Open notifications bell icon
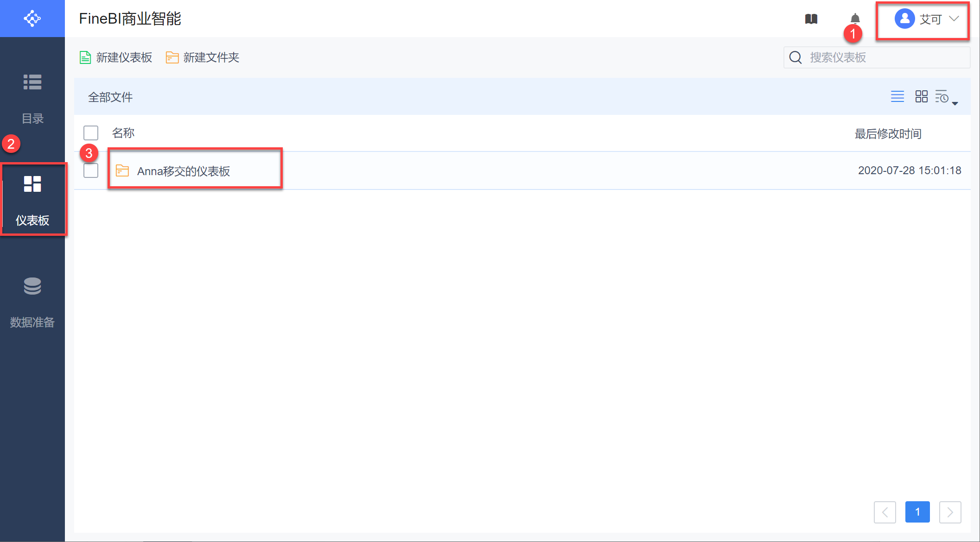This screenshot has width=980, height=542. [x=855, y=19]
